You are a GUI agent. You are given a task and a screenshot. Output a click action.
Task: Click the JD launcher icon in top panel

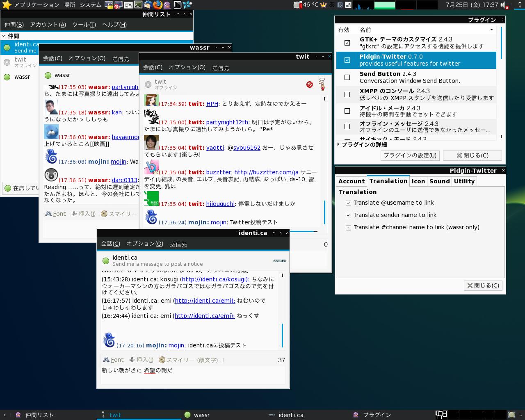[x=178, y=5]
